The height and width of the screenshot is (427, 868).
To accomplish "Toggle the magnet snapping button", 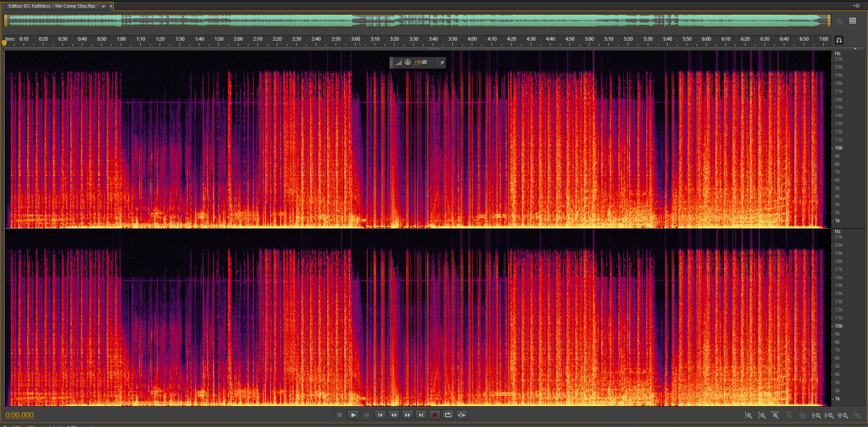I will coord(839,40).
